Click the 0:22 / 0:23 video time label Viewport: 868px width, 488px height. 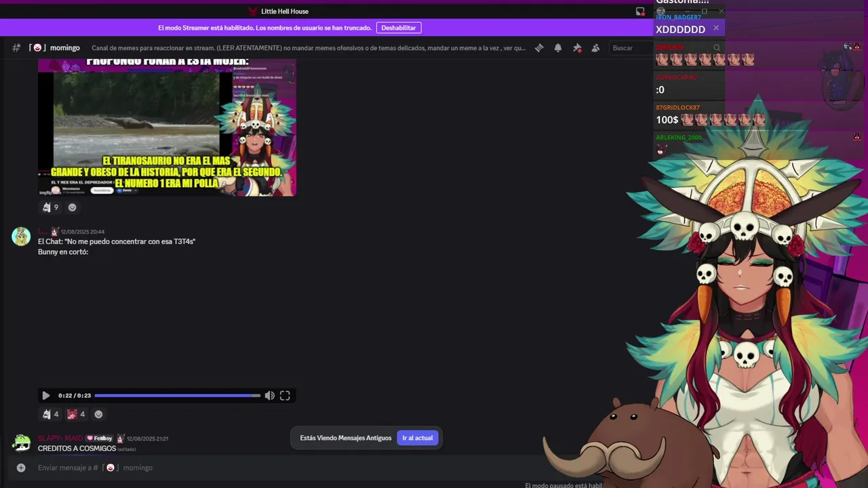[75, 396]
